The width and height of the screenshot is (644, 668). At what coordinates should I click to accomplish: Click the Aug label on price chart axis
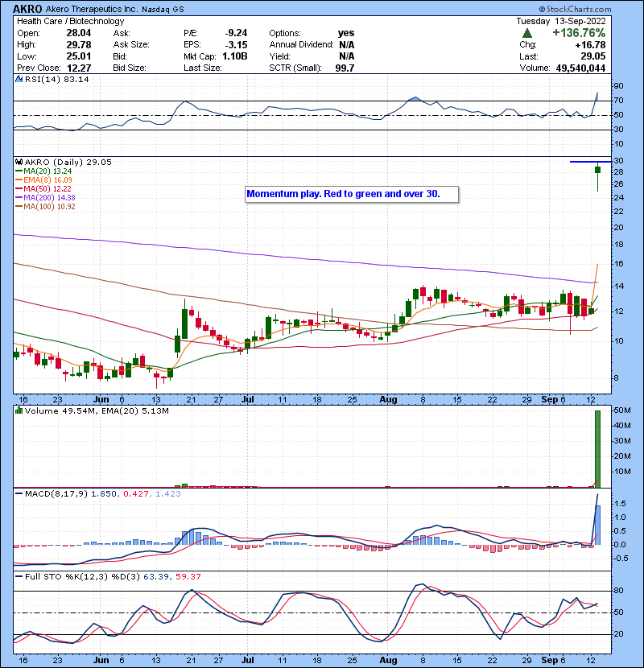tap(388, 400)
